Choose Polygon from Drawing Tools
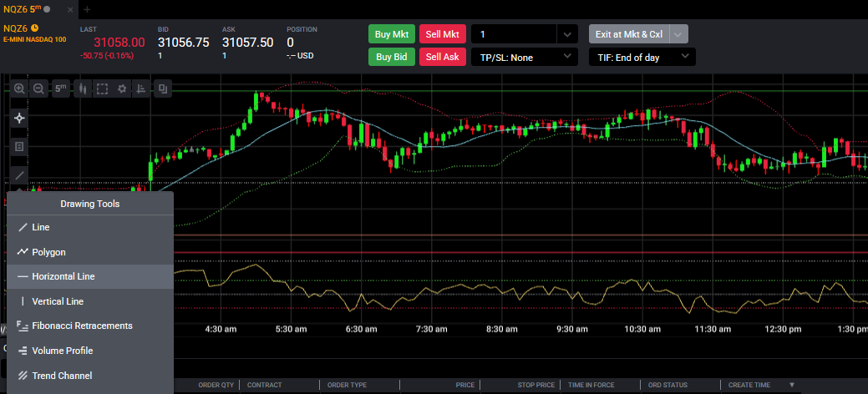868x394 pixels. click(89, 252)
